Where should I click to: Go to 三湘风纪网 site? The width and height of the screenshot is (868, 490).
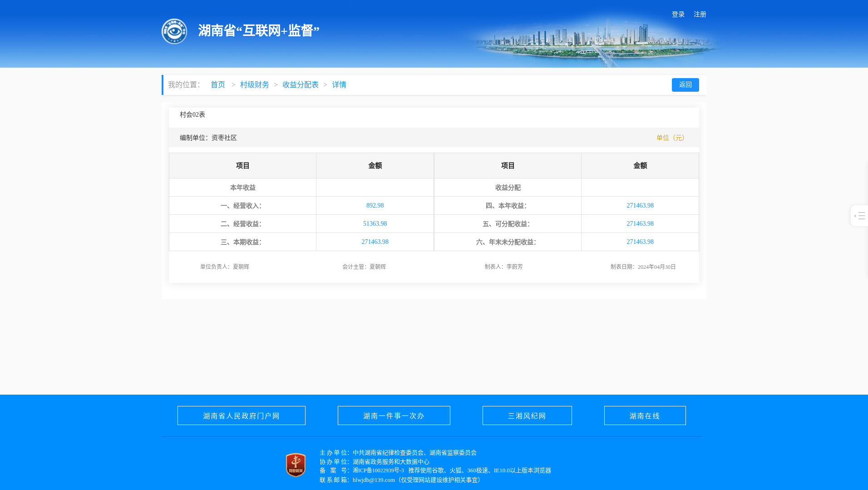point(527,416)
